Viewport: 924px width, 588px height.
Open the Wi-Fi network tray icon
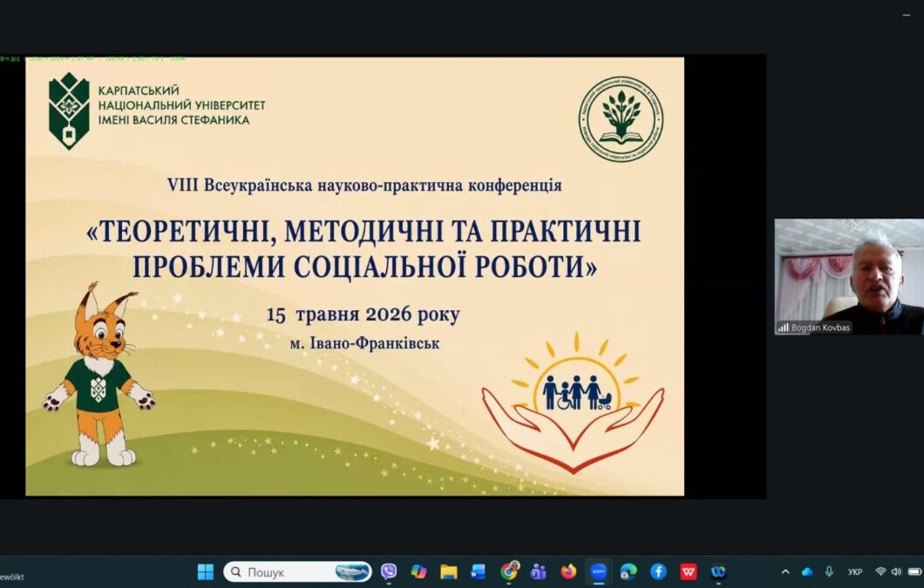click(x=880, y=571)
